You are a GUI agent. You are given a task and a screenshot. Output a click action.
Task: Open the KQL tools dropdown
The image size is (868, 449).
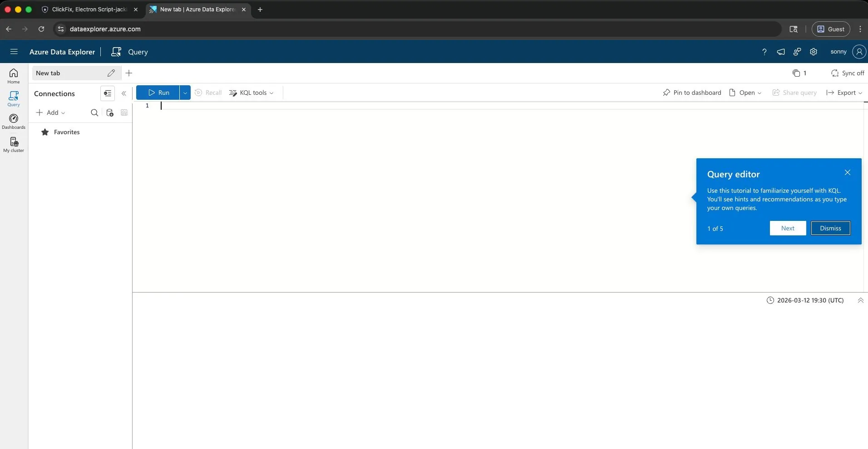click(252, 93)
